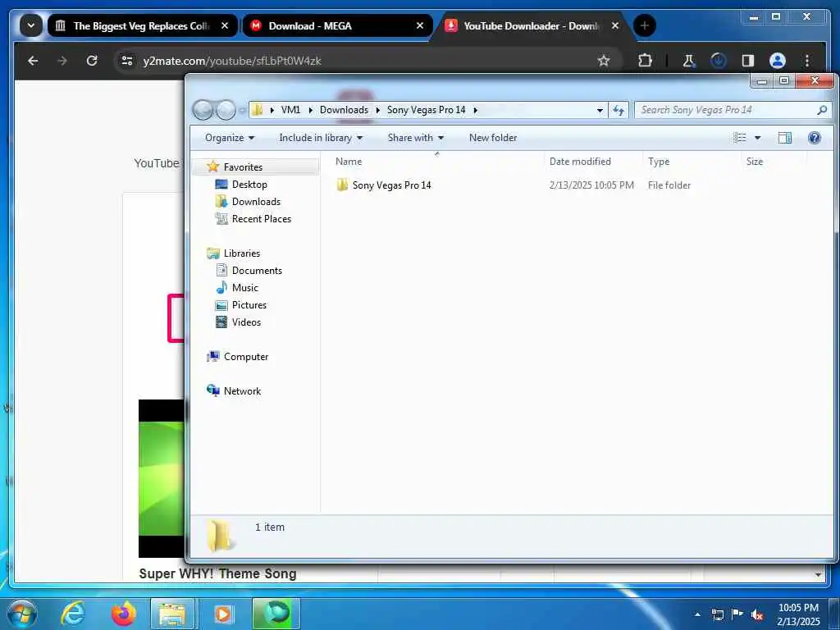Open Chrome tab search dropdown
This screenshot has width=840, height=630.
coord(31,25)
